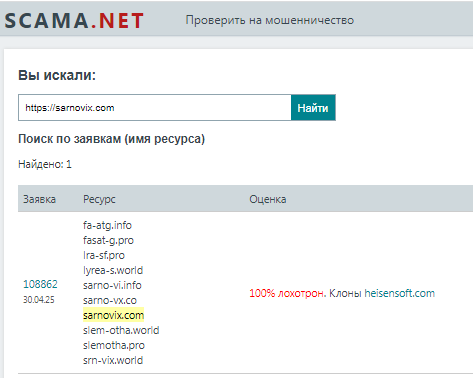
Task: Select the slemotha.pro resource
Action: [x=114, y=345]
